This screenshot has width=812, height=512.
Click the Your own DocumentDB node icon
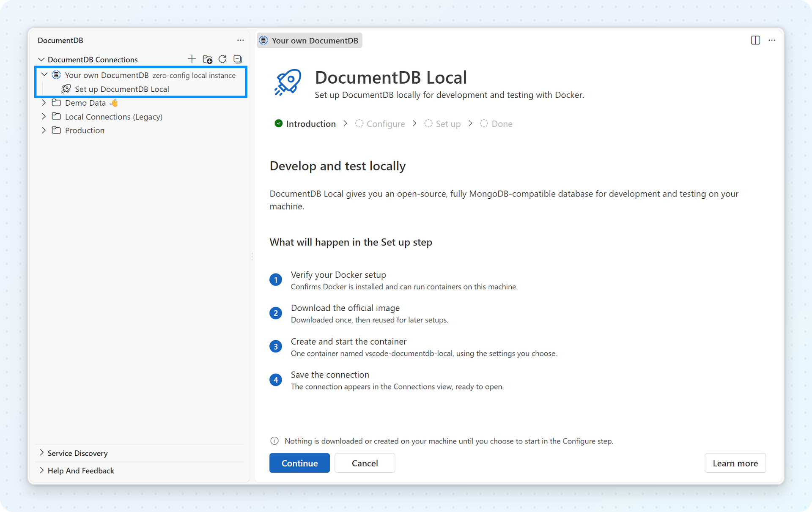56,75
